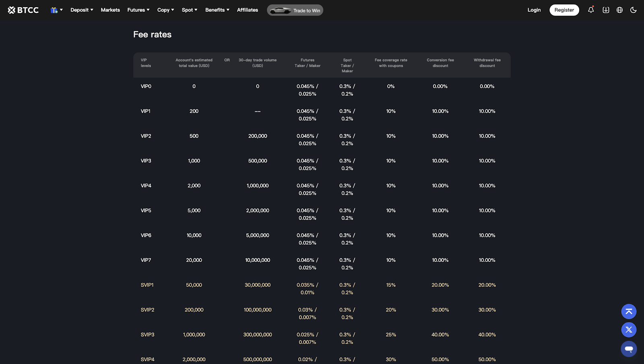Expand the Spot dropdown menu
644x364 pixels.
190,10
